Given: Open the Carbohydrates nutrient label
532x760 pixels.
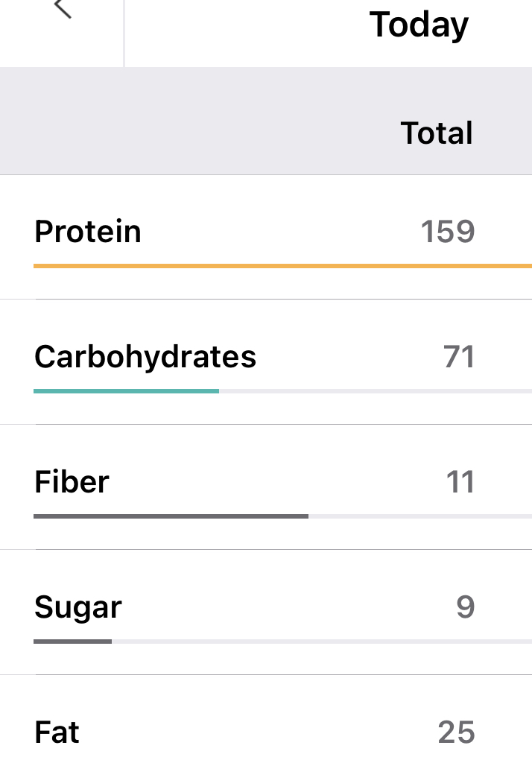Looking at the screenshot, I should click(x=145, y=357).
